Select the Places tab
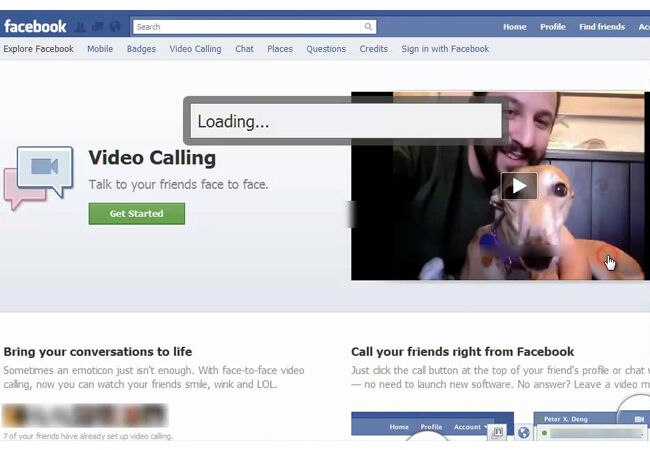This screenshot has width=650, height=450. pyautogui.click(x=280, y=49)
